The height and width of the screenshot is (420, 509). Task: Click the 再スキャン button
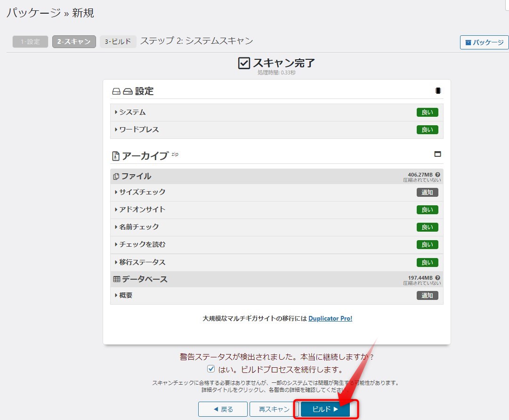click(x=274, y=409)
